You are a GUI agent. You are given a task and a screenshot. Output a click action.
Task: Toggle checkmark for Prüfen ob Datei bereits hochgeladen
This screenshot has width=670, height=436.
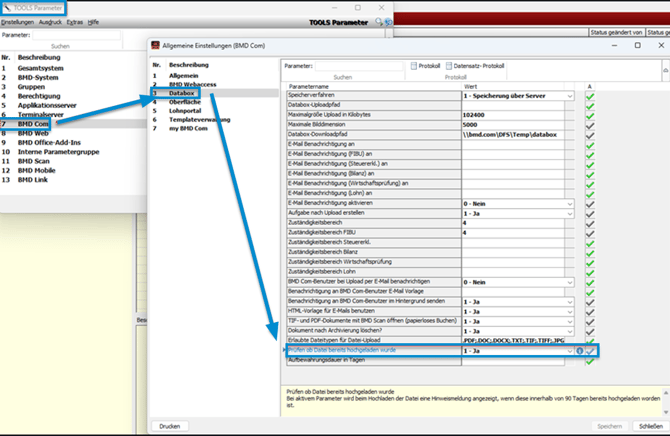tap(590, 351)
